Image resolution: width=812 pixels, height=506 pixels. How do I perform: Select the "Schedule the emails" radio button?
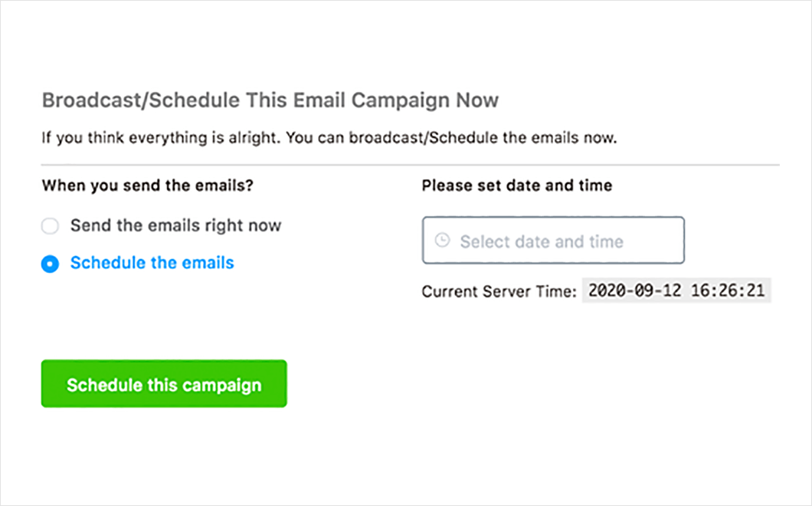click(x=50, y=264)
